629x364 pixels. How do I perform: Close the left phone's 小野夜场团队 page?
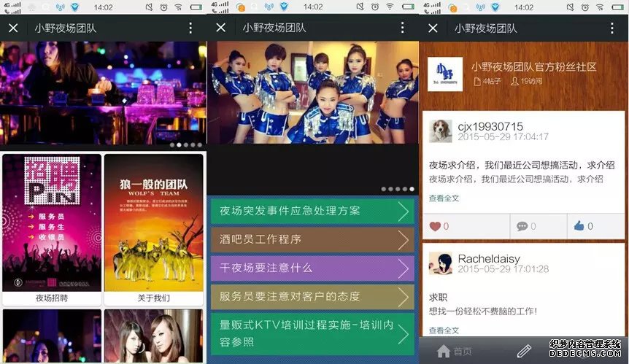click(x=13, y=28)
